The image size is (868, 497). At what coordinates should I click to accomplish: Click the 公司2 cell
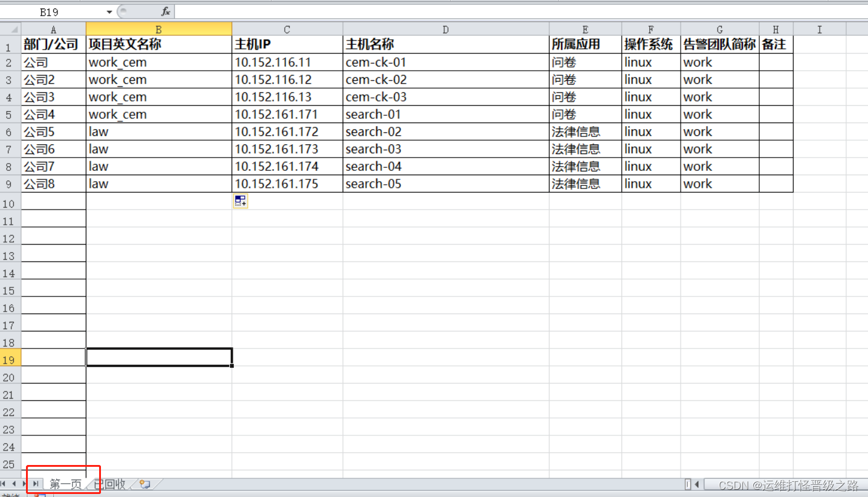[x=54, y=80]
